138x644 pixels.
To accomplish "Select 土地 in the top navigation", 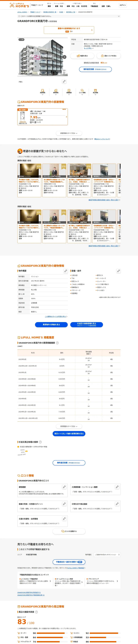I will (x=78, y=6).
